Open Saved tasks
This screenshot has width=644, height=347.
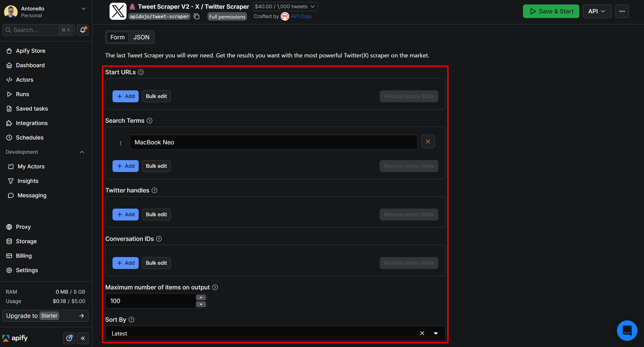[x=32, y=108]
